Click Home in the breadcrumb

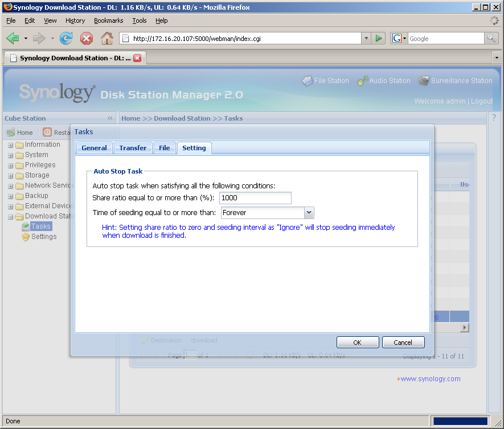[x=131, y=118]
